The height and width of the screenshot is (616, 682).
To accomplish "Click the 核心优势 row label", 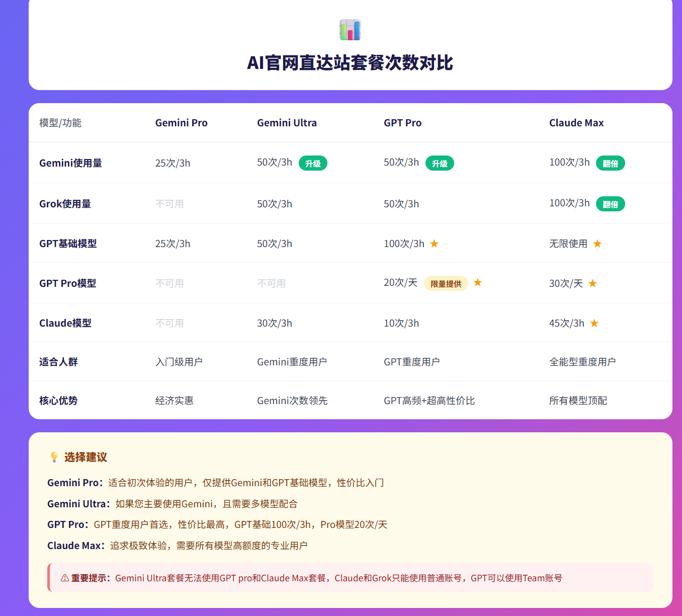I will [x=58, y=401].
